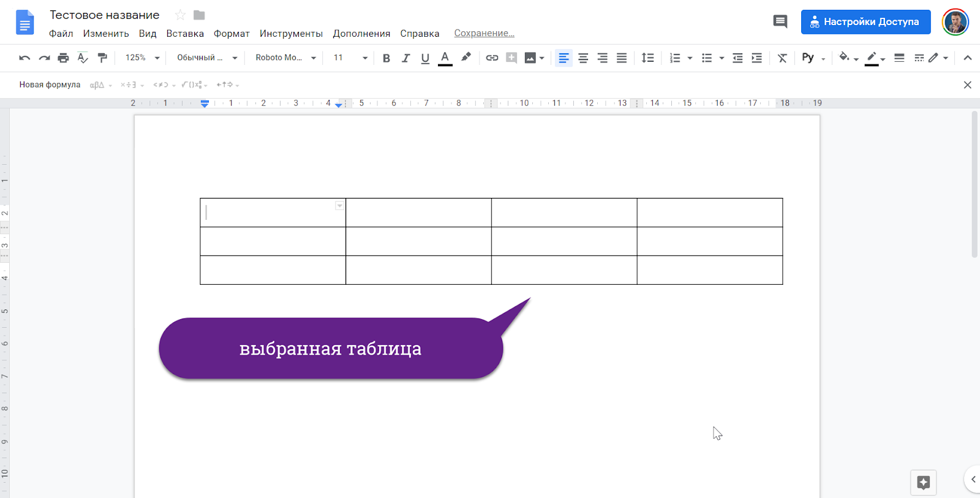Print the document
Viewport: 980px width, 498px height.
(x=63, y=58)
